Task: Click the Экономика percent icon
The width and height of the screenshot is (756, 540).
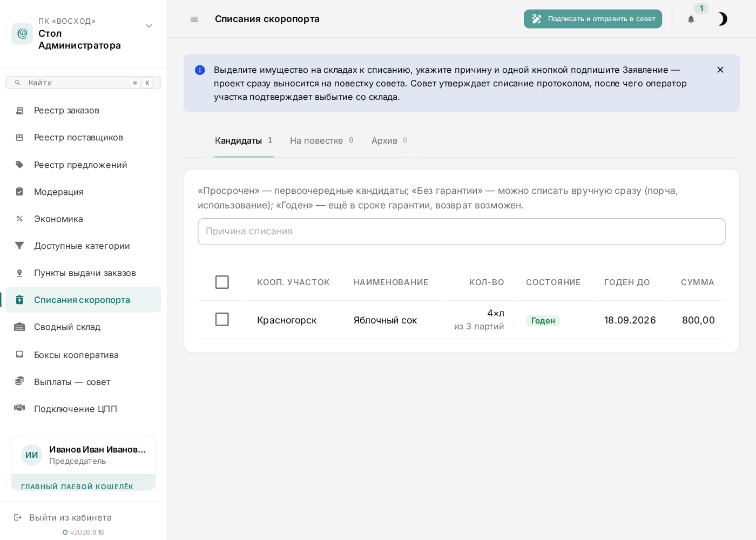Action: point(19,219)
